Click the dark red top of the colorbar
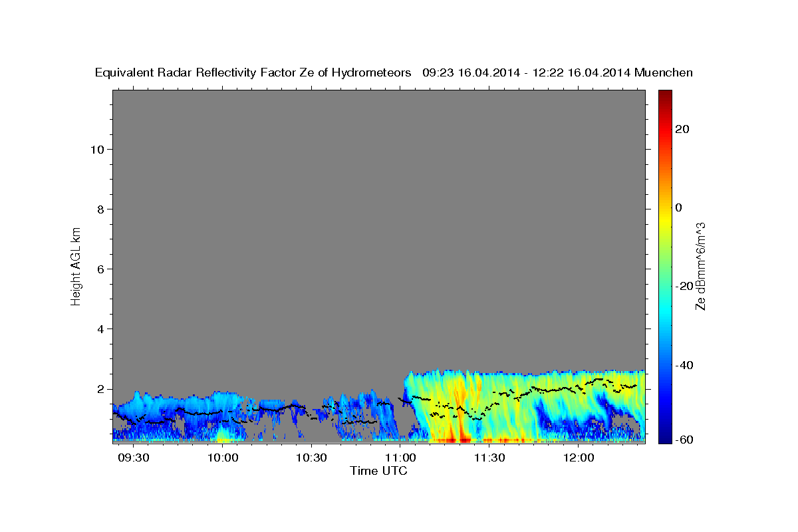This screenshot has height=532, width=798. pos(664,96)
